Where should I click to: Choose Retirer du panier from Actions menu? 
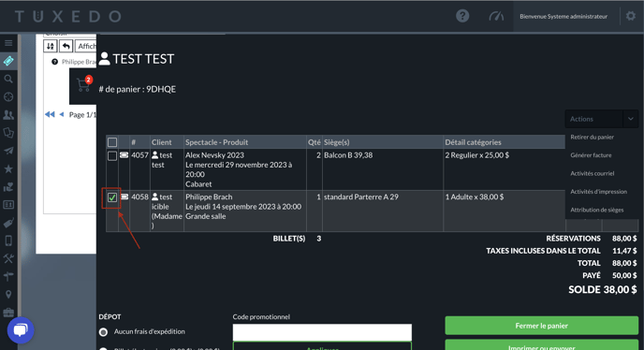coord(592,138)
